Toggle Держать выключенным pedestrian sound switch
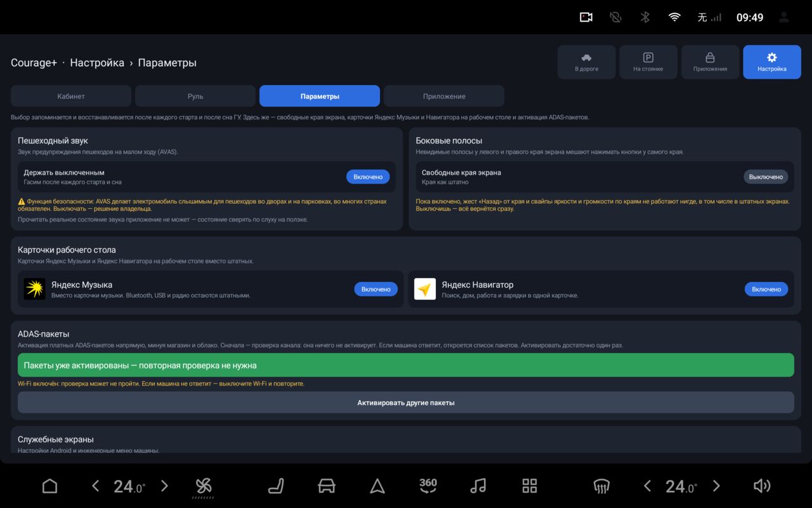This screenshot has height=508, width=812. pyautogui.click(x=368, y=177)
